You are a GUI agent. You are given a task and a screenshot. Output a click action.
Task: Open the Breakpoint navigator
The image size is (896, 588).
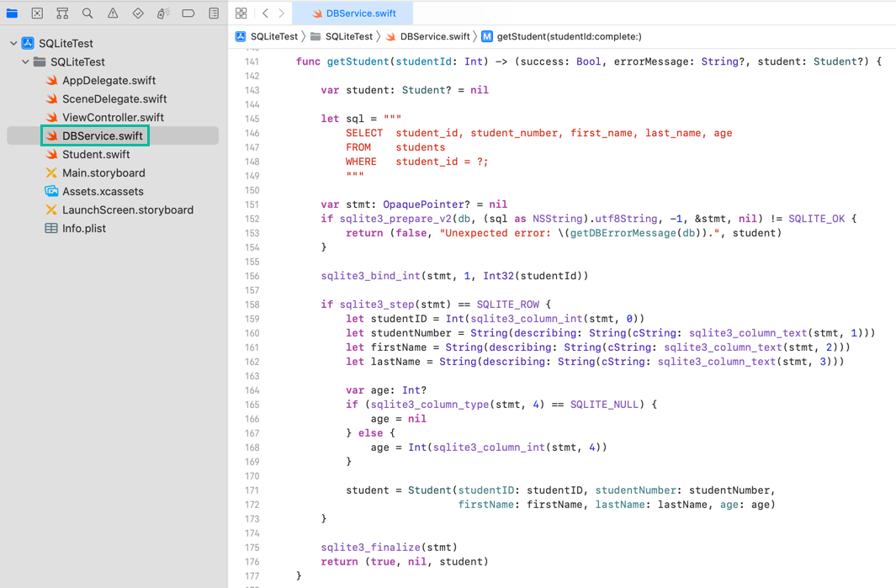click(x=188, y=13)
